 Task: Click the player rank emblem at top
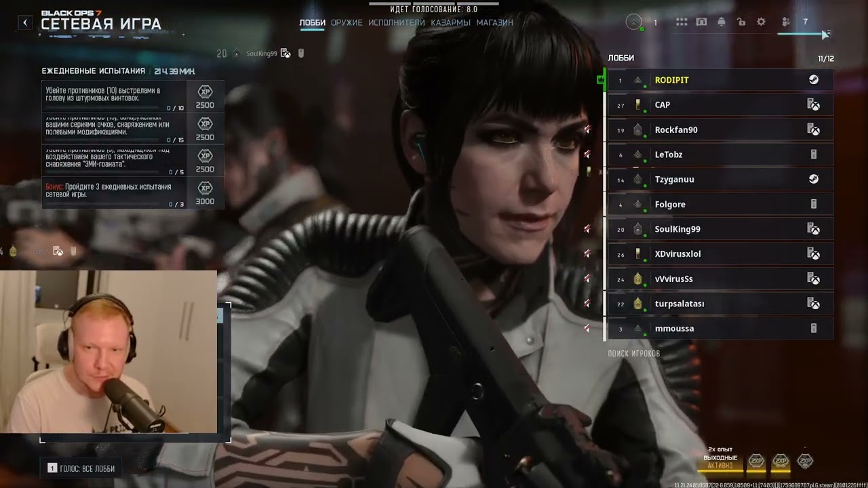click(x=634, y=22)
